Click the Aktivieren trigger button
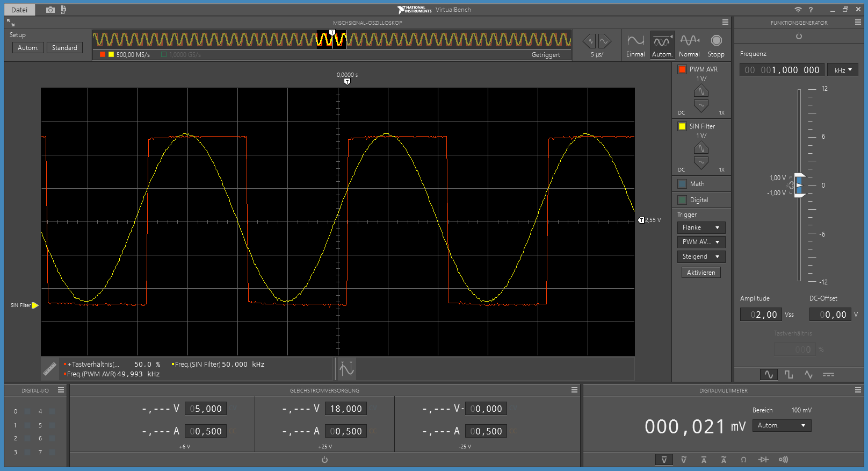 [x=701, y=273]
